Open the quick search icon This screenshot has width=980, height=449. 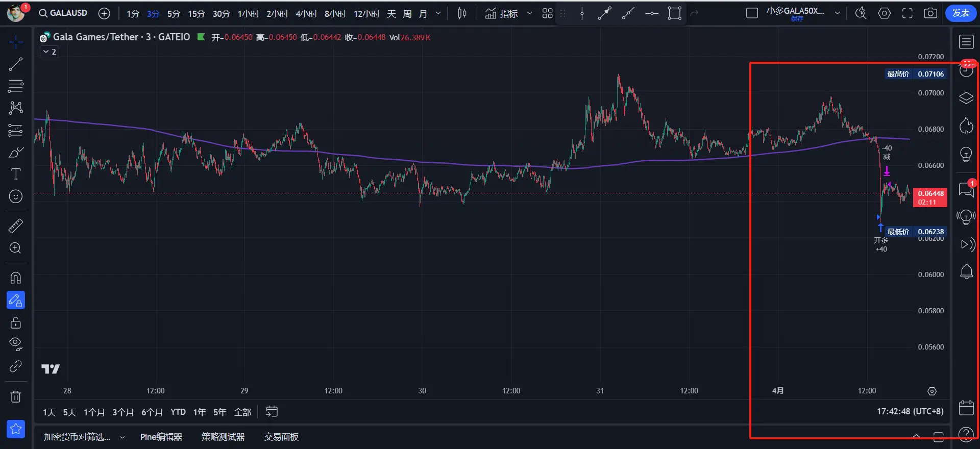tap(861, 14)
